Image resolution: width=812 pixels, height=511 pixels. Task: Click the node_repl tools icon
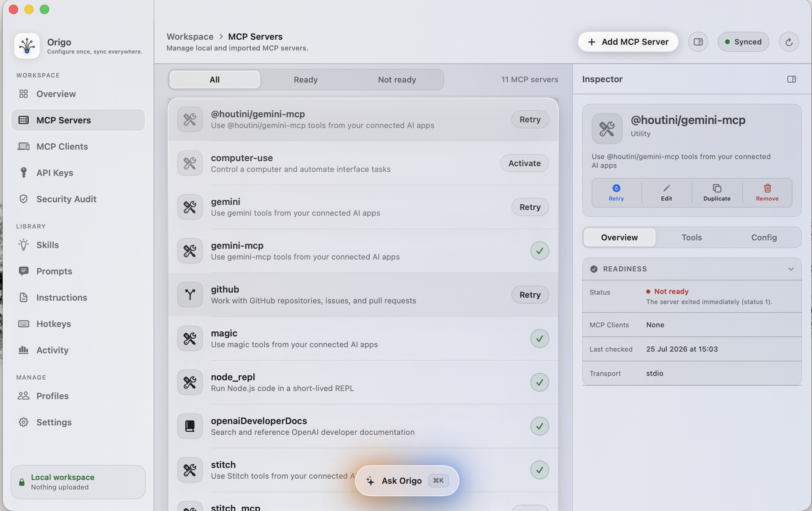(x=190, y=382)
